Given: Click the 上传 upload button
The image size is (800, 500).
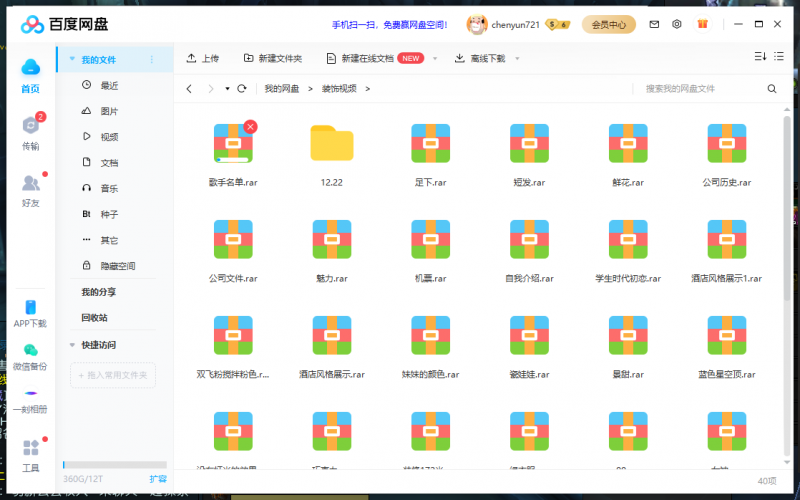Looking at the screenshot, I should click(x=203, y=59).
